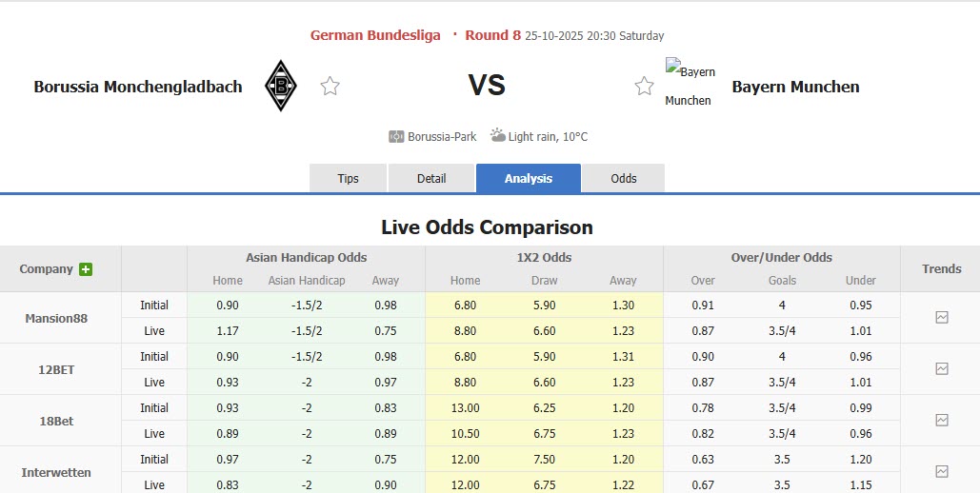
Task: Open the 12BET odds trend chart
Action: 941,369
